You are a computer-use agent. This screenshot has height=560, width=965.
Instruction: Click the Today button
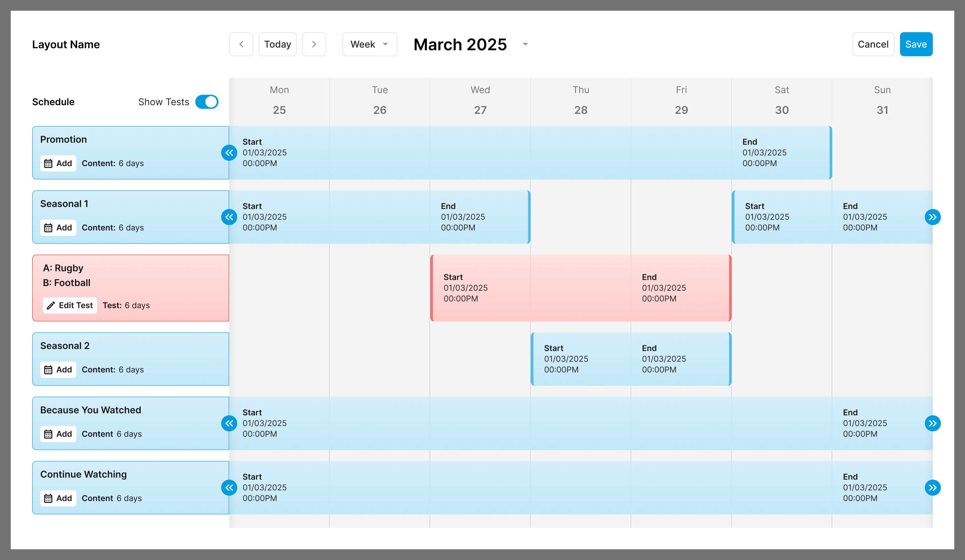[277, 45]
